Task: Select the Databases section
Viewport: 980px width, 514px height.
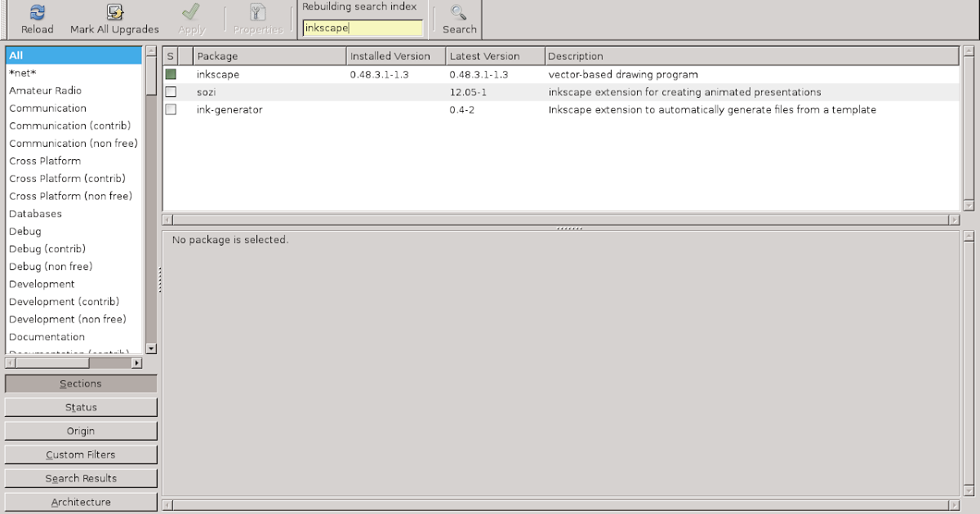Action: coord(73,214)
